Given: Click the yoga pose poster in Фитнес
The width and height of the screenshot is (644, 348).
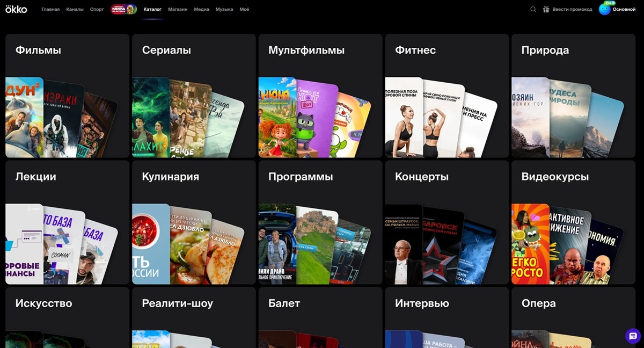Looking at the screenshot, I should click(404, 117).
